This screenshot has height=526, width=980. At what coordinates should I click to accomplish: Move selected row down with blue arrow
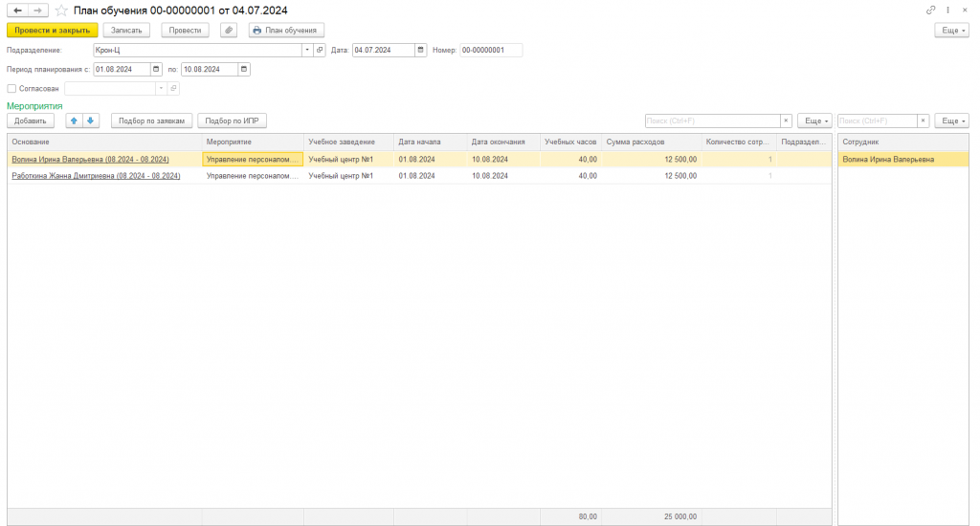tap(91, 121)
